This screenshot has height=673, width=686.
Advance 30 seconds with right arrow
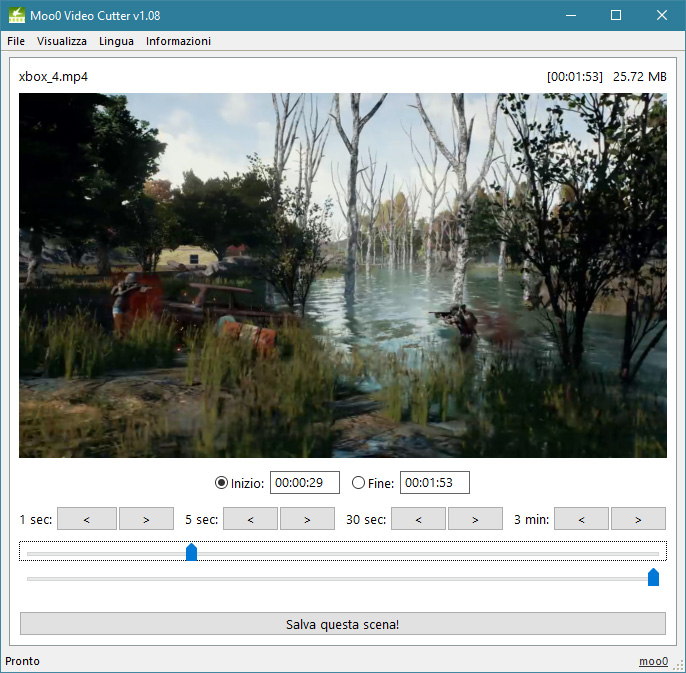(475, 519)
